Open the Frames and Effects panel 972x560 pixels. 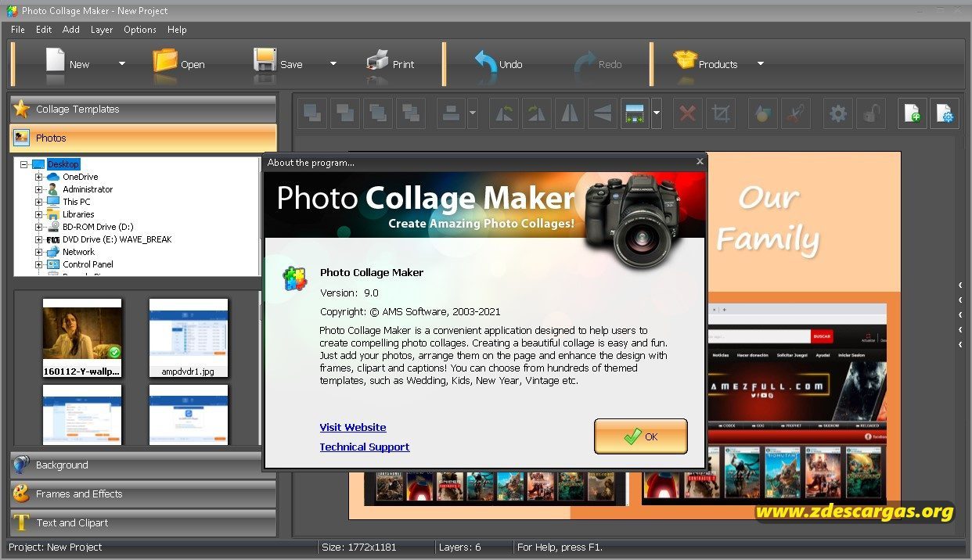(x=143, y=494)
